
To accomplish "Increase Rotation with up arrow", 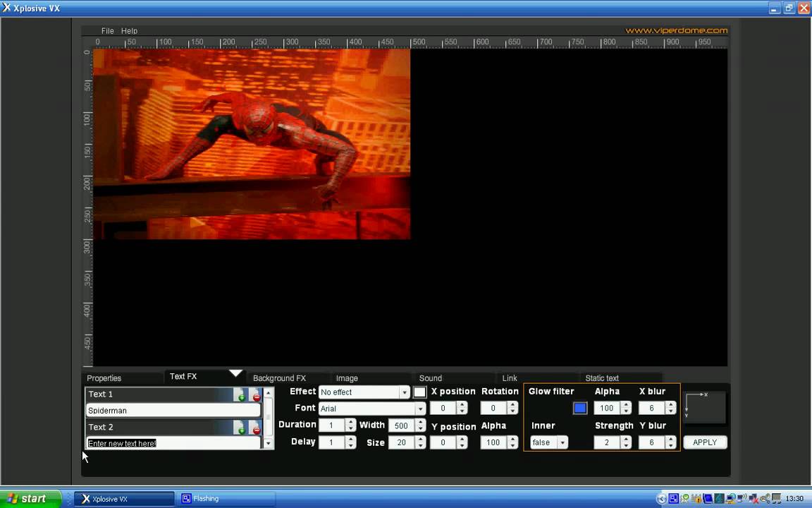I will click(x=512, y=405).
